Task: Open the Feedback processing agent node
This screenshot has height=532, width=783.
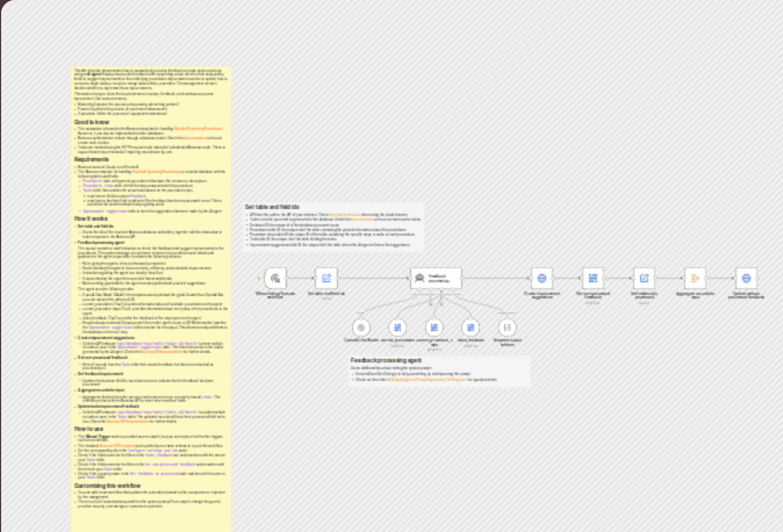Action: [436, 278]
